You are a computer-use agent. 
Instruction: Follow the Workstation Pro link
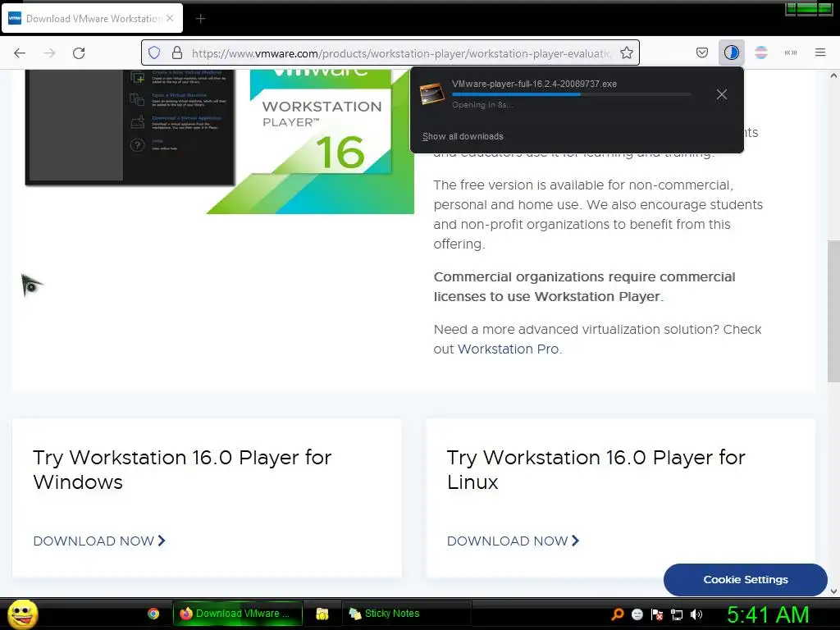coord(509,349)
